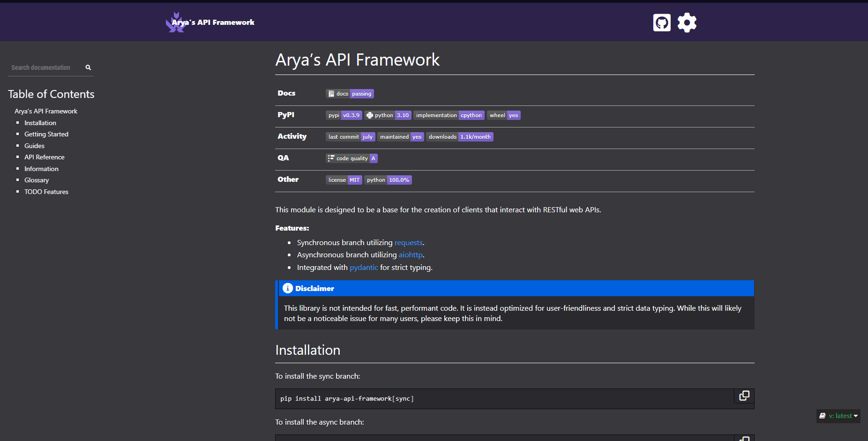Click the implementation cpython badge
Image resolution: width=868 pixels, height=441 pixels.
click(x=449, y=115)
